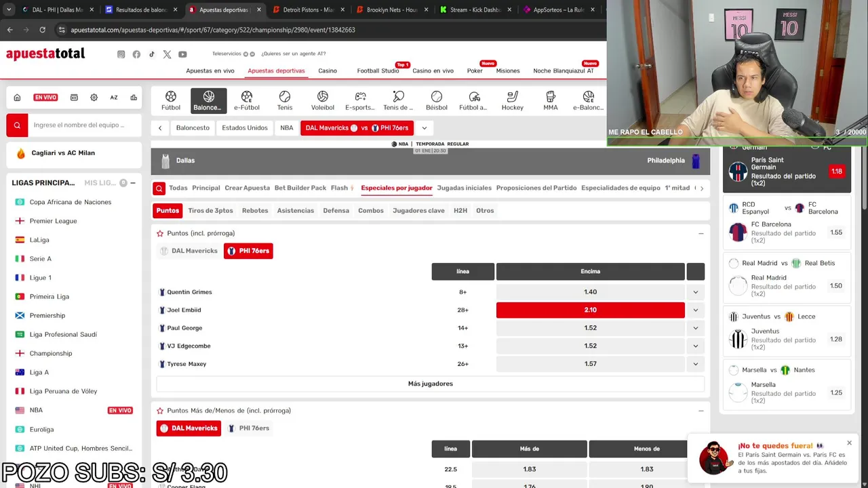Show Más jugadores in Puntos market
The height and width of the screenshot is (488, 868).
(x=431, y=384)
